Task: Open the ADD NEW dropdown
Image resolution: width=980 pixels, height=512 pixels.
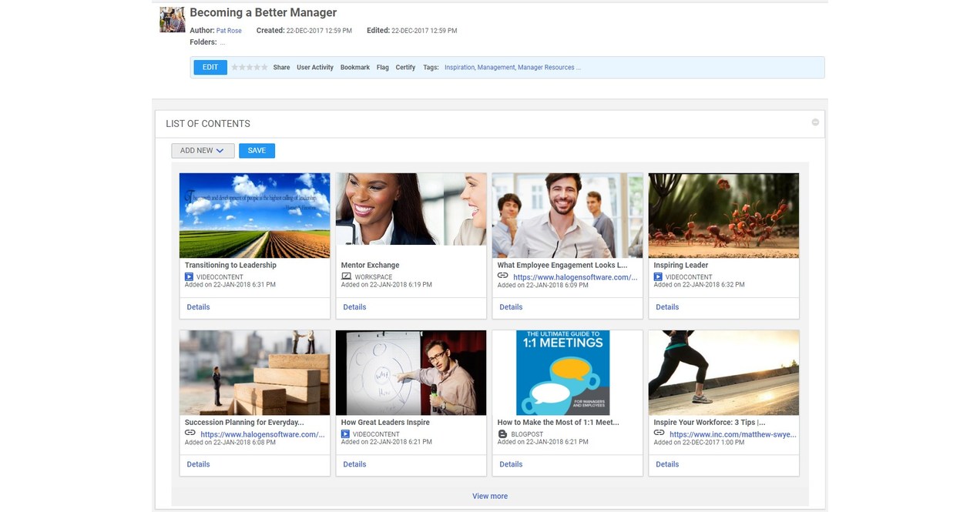Action: [203, 150]
